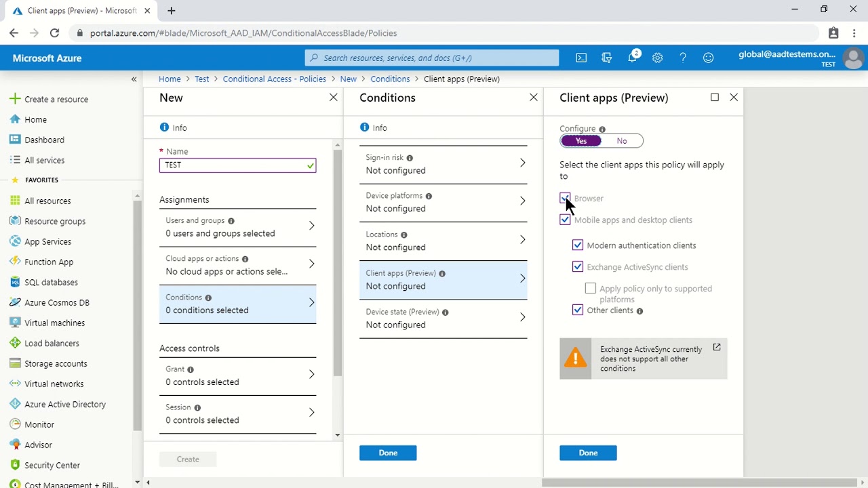This screenshot has height=488, width=868.
Task: Toggle the Browser checkbox
Action: pos(565,198)
